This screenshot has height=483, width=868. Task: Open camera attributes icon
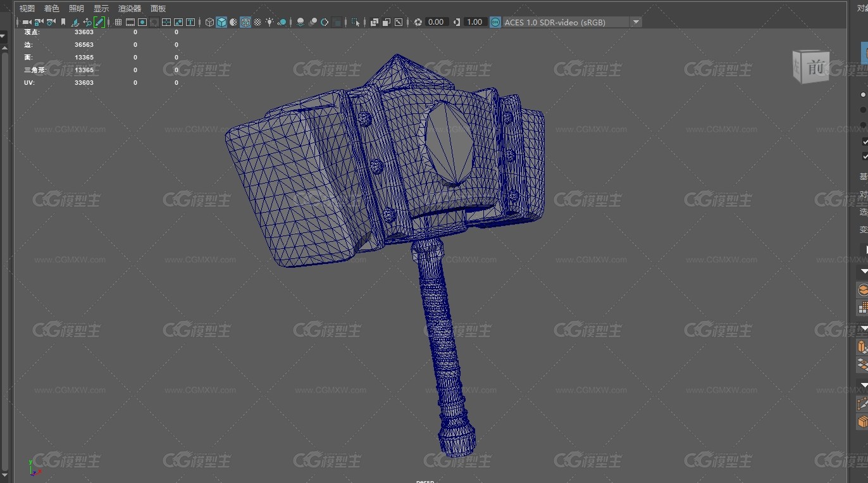(51, 22)
